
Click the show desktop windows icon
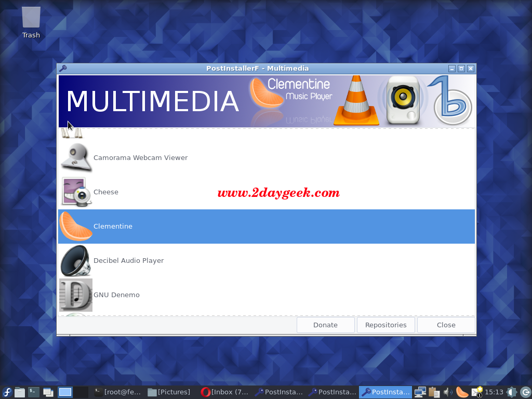point(48,392)
